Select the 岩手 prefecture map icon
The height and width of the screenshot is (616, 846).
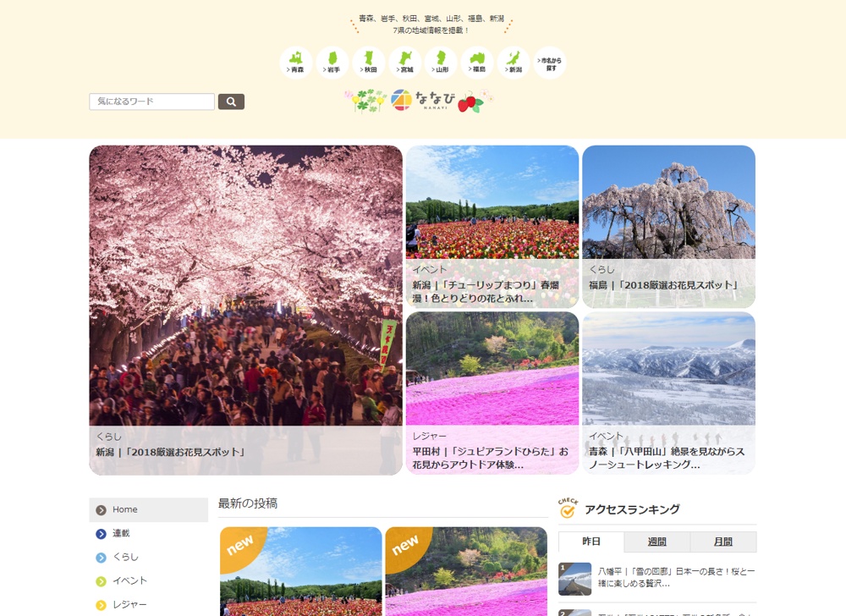332,63
